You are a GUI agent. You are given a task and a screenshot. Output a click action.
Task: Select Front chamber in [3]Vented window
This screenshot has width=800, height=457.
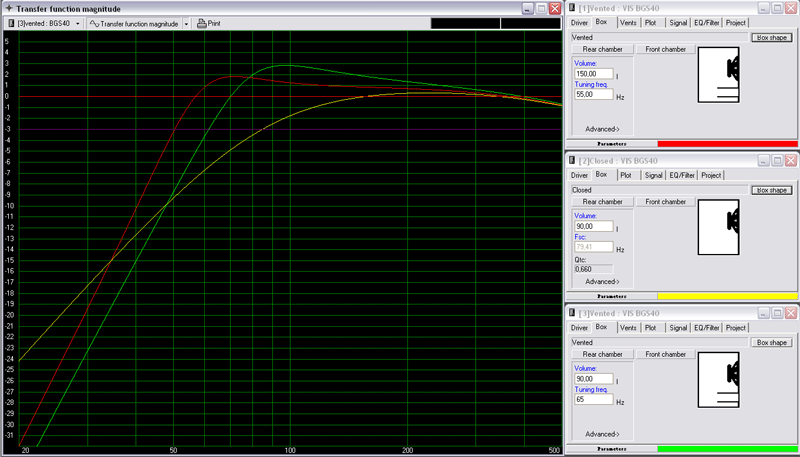pos(665,354)
